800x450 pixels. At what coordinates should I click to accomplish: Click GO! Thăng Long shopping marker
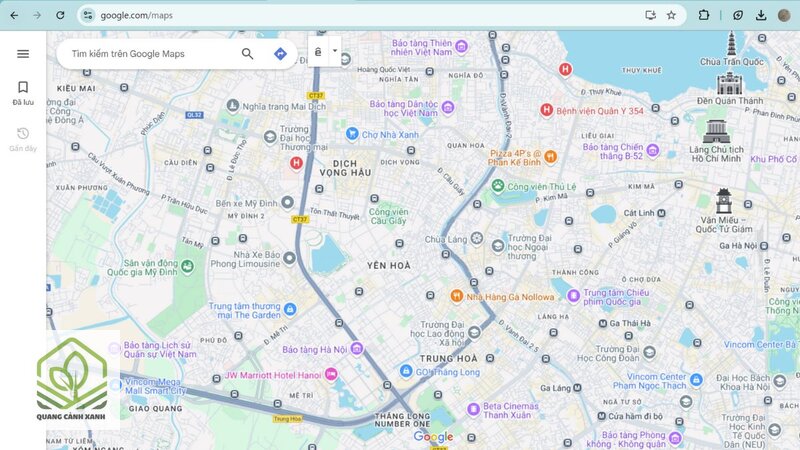[406, 371]
